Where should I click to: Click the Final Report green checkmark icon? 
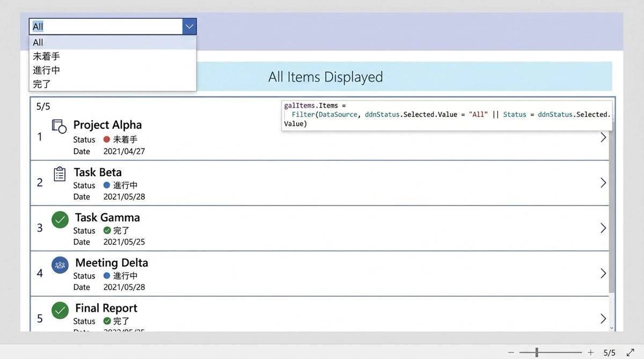point(60,310)
